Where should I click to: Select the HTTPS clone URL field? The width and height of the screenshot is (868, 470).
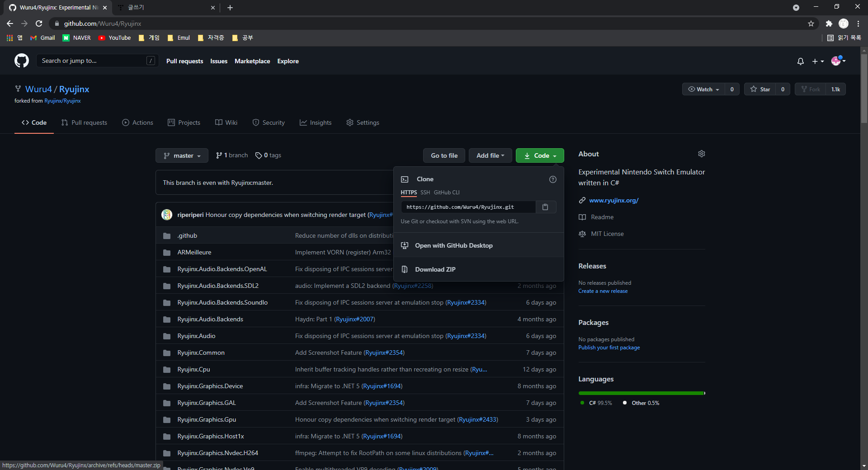coord(468,207)
